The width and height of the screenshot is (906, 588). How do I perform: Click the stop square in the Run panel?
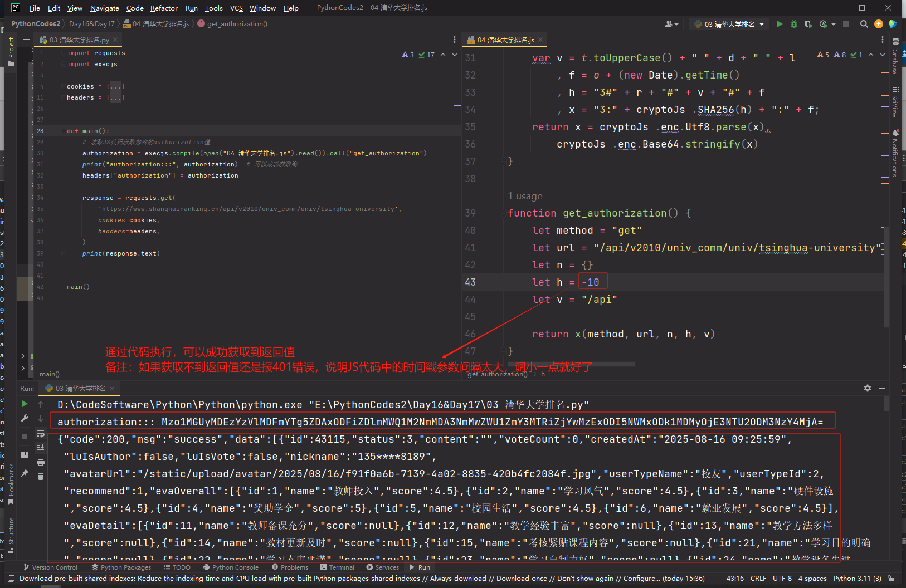click(25, 437)
